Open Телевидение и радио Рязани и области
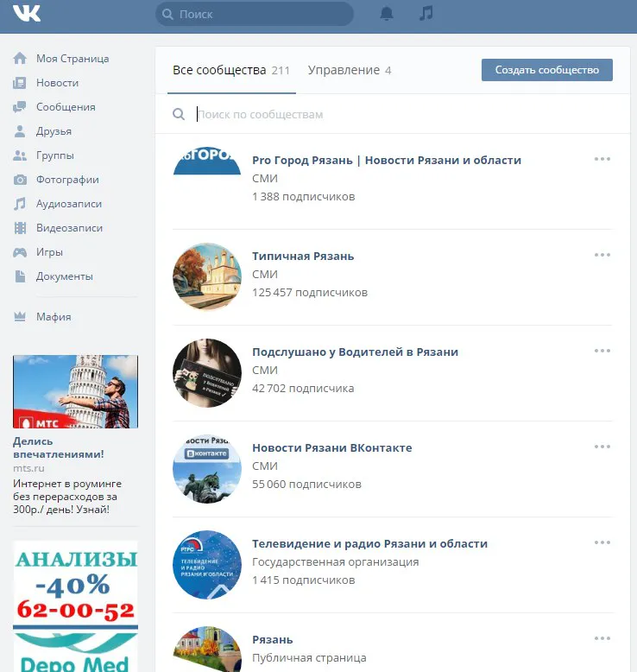Image resolution: width=637 pixels, height=672 pixels. (x=369, y=543)
